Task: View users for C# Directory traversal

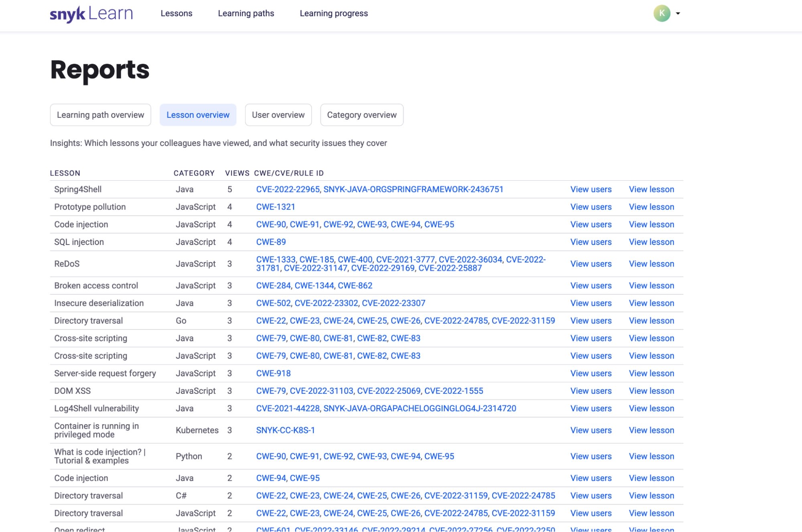Action: (x=591, y=496)
